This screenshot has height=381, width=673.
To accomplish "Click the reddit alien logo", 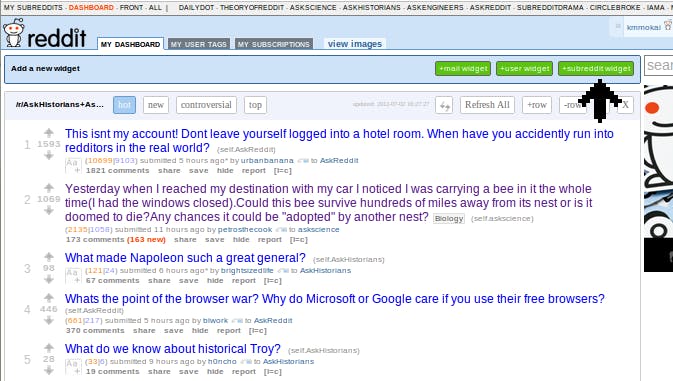I will [13, 32].
